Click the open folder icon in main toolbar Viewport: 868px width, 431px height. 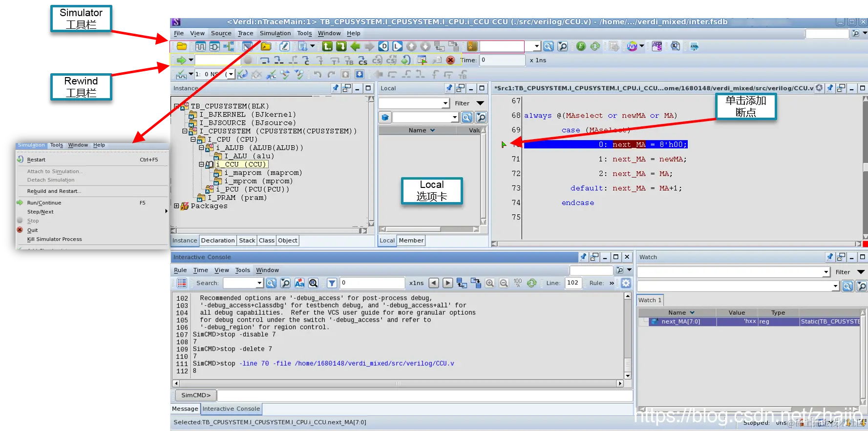point(182,46)
